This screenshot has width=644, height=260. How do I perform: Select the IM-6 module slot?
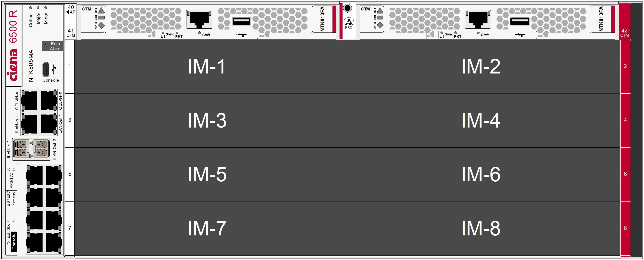pyautogui.click(x=481, y=174)
